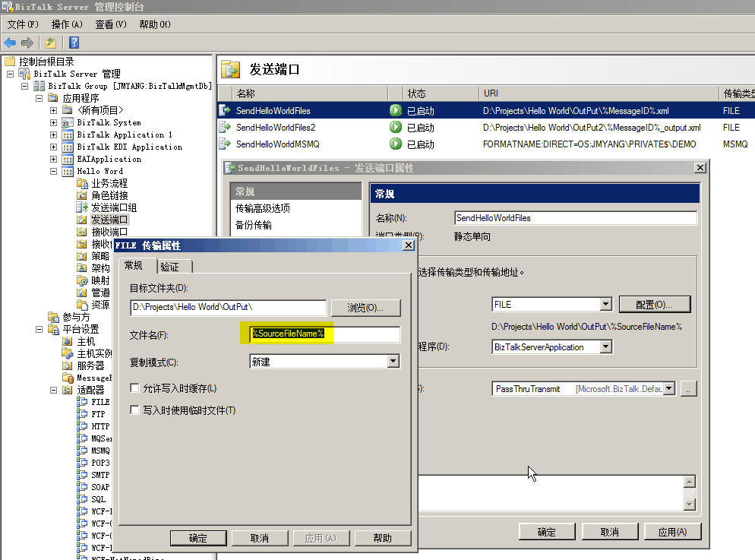Image resolution: width=755 pixels, height=560 pixels.
Task: Click the pipeline ellipsis button
Action: 688,388
